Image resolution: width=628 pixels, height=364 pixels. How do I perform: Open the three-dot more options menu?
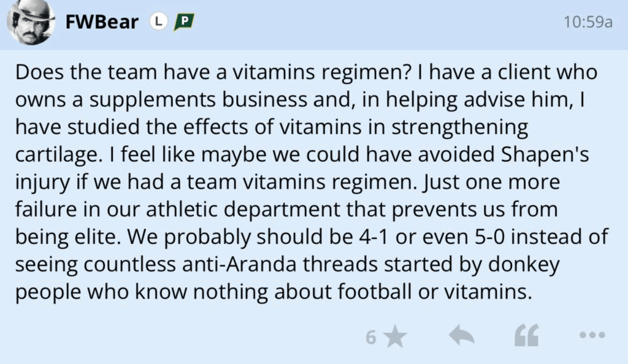[x=592, y=335]
